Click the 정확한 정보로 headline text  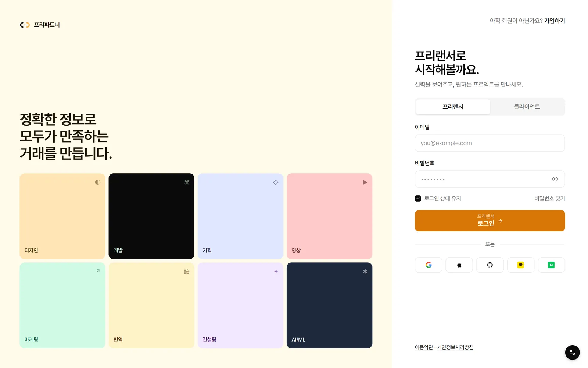58,119
